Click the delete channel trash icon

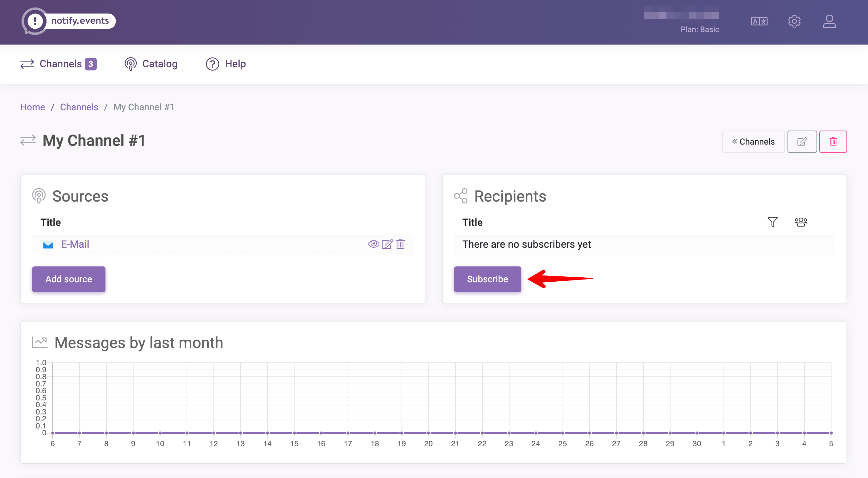(x=833, y=141)
